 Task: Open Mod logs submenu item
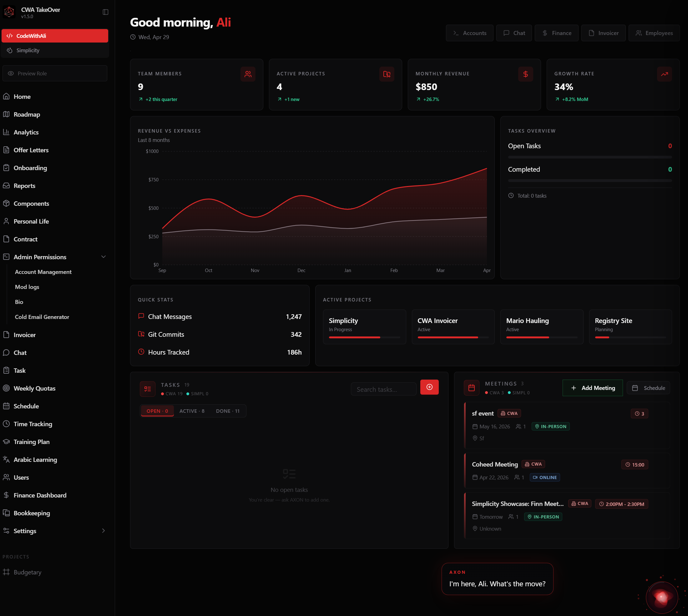click(x=27, y=287)
